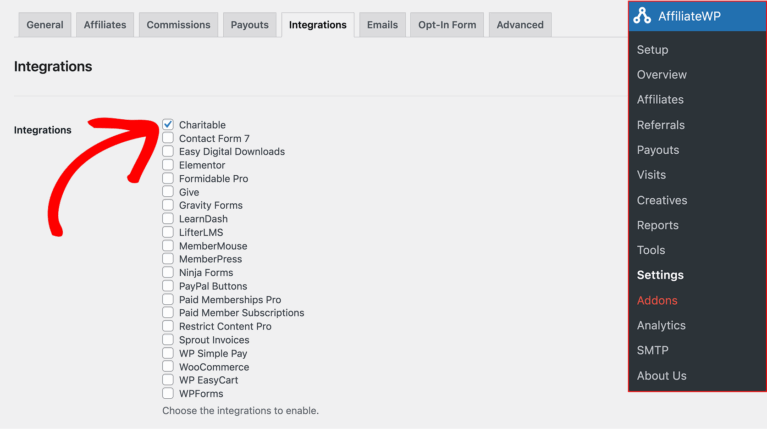
Task: Navigate to Reports in the AffiliateWP menu
Action: tap(657, 225)
